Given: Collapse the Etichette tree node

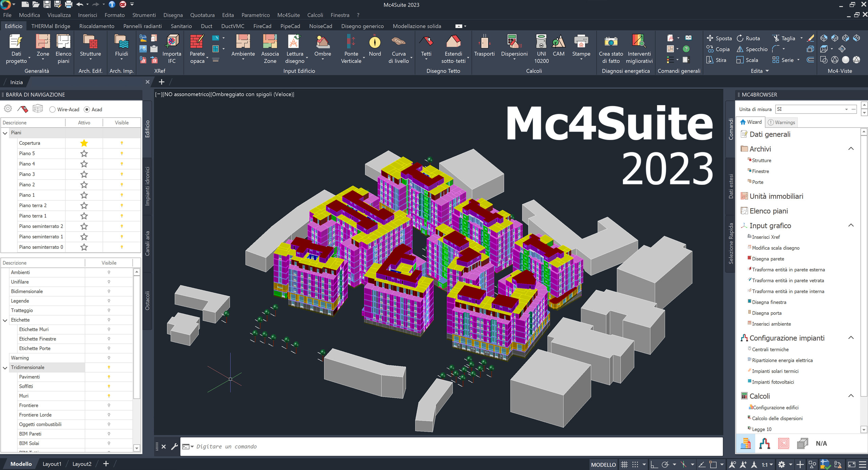Looking at the screenshot, I should [x=5, y=320].
